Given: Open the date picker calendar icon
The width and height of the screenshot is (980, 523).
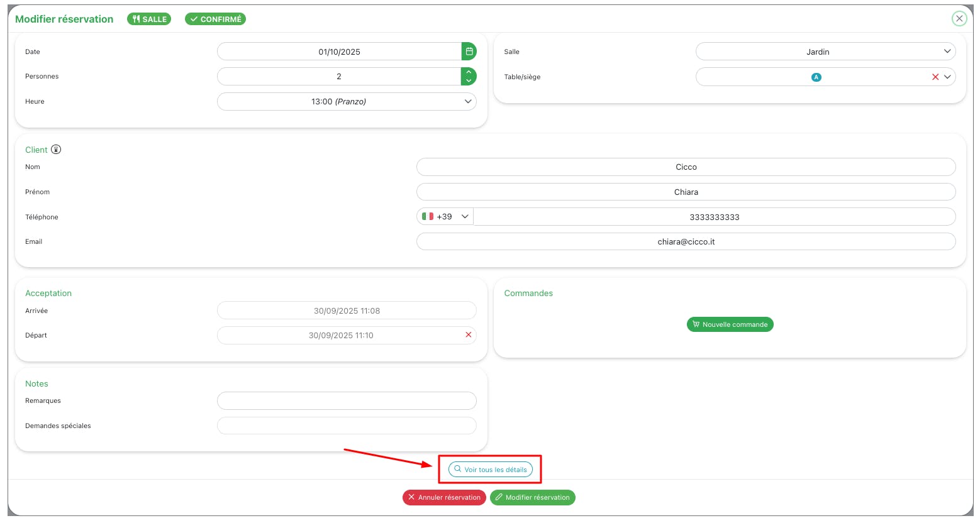Looking at the screenshot, I should pyautogui.click(x=469, y=52).
